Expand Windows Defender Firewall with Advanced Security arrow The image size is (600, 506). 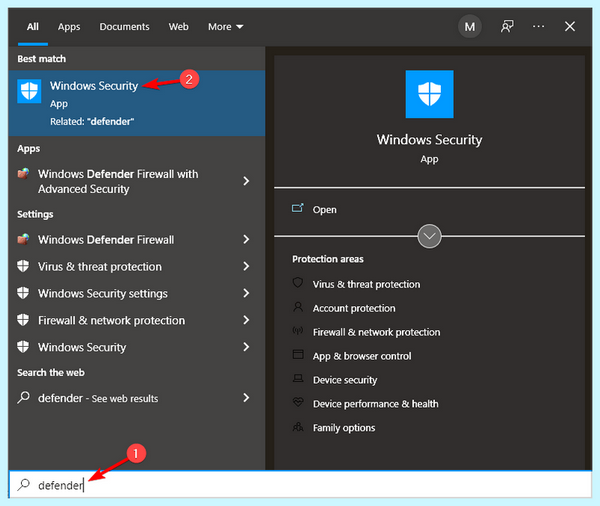point(246,181)
